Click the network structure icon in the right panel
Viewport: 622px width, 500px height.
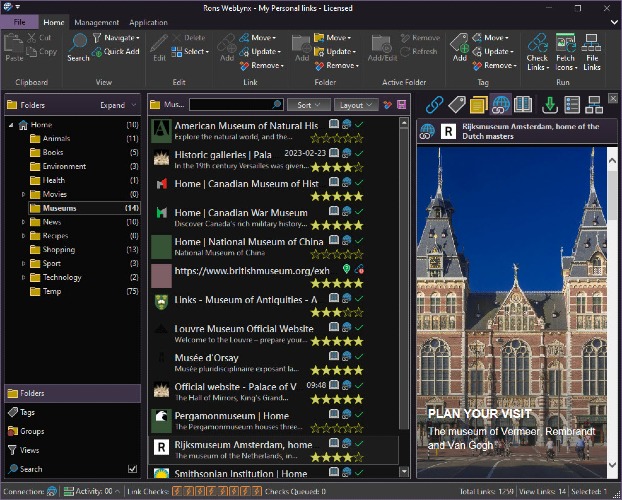tap(594, 105)
